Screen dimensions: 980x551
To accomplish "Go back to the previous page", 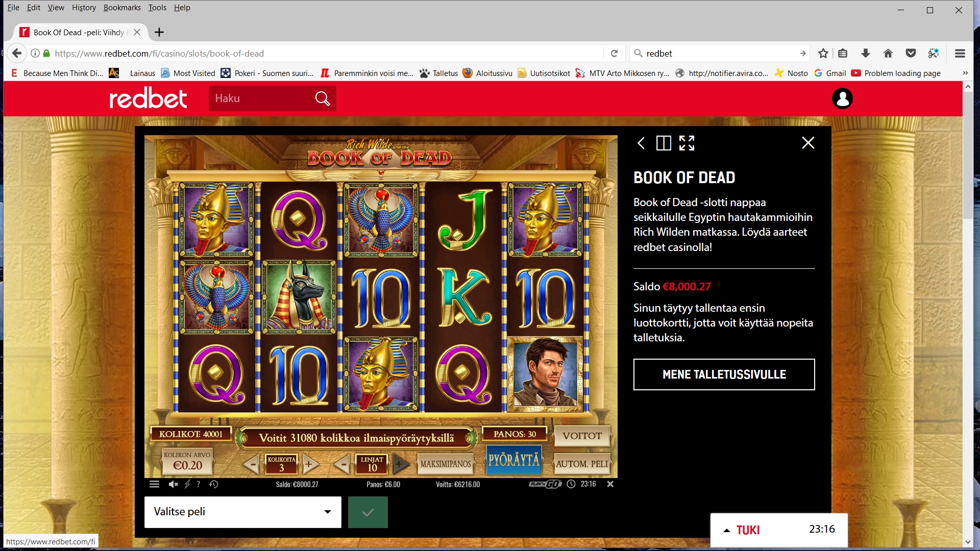I will coord(17,53).
